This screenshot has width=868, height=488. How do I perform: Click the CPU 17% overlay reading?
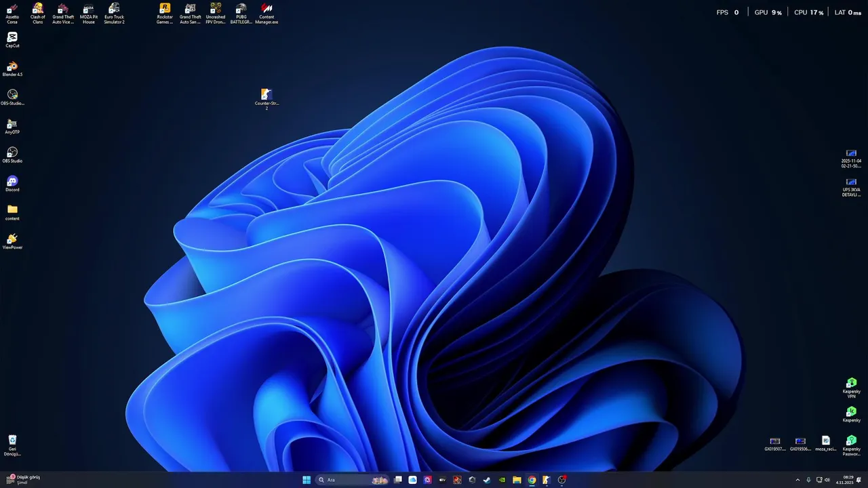808,12
